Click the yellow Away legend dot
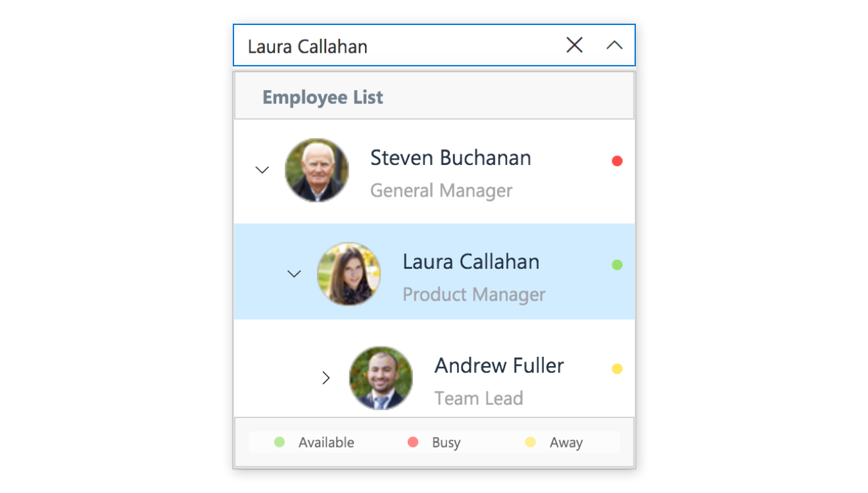Screen dimensions: 868x493 click(x=531, y=442)
